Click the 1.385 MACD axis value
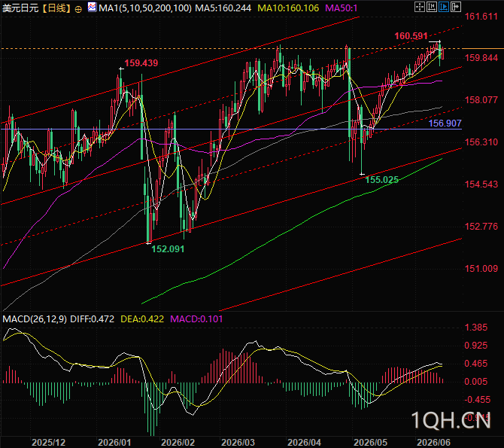The height and width of the screenshot is (448, 504). pos(476,328)
